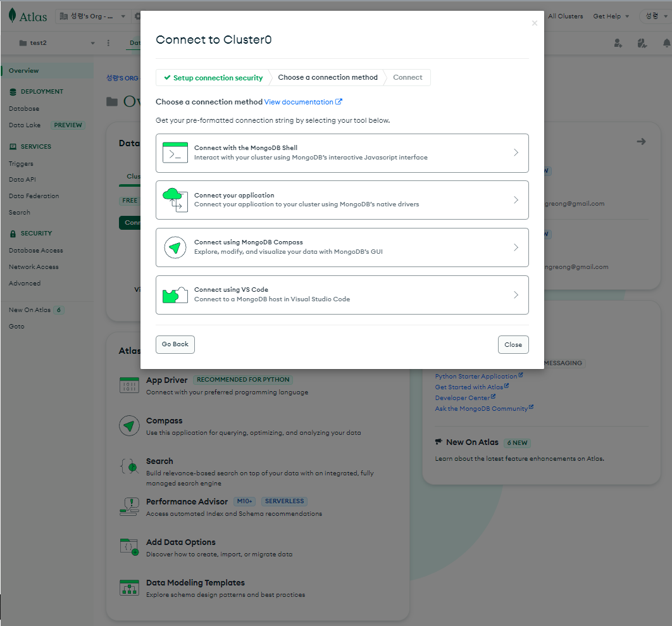Screen dimensions: 672x626
Task: Click the external link icon beside documentation
Action: tap(339, 102)
